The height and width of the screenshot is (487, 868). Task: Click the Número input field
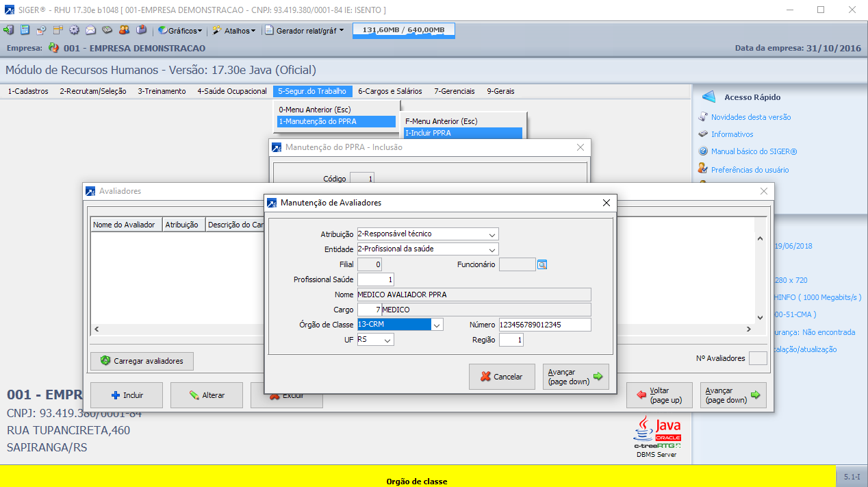tap(545, 325)
